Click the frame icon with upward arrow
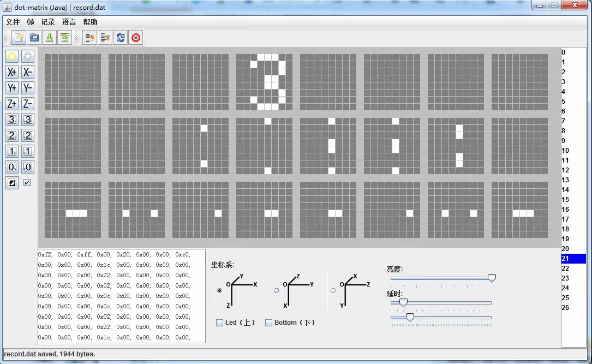The height and width of the screenshot is (364, 592). point(105,37)
